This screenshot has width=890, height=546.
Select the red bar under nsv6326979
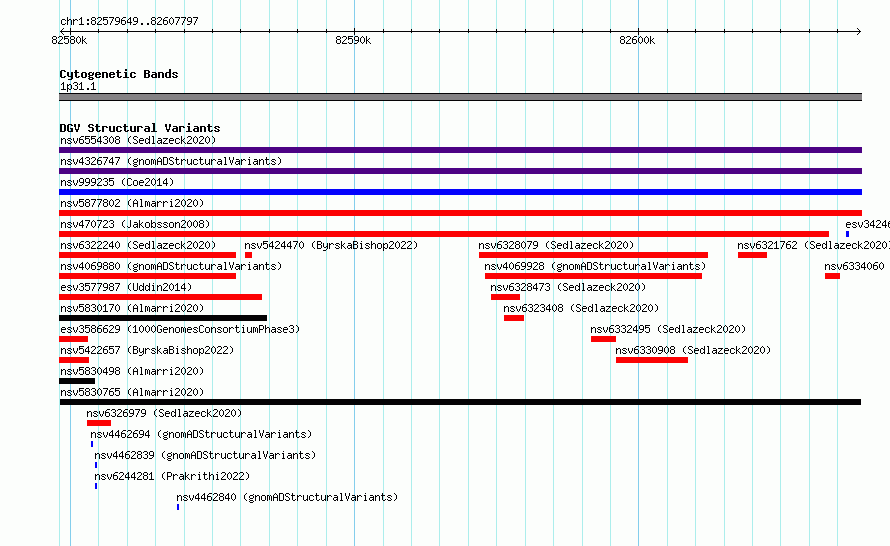(x=99, y=423)
